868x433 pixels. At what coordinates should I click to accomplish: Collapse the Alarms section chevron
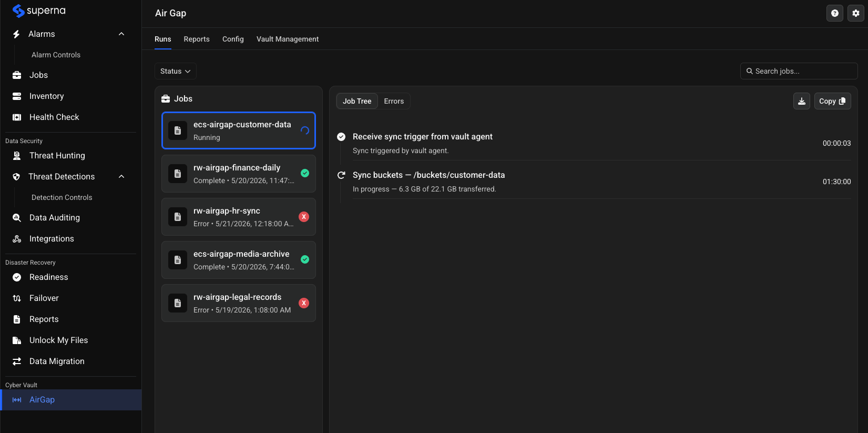point(121,34)
